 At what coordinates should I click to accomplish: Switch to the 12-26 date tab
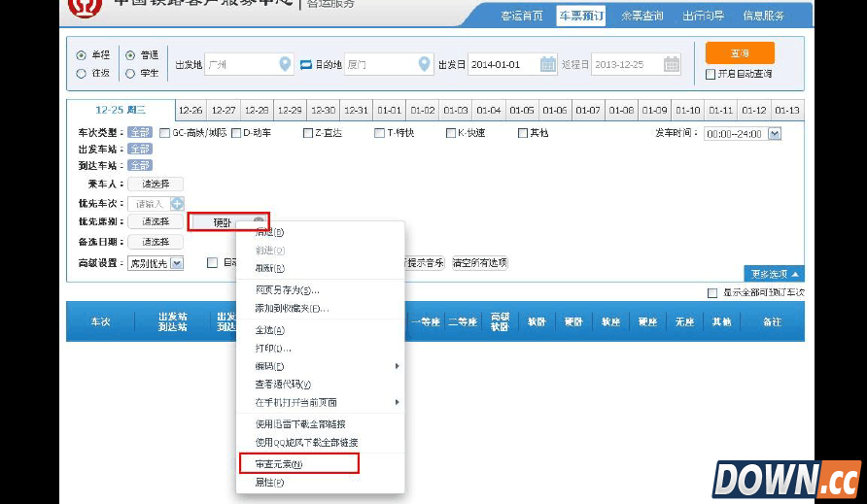click(191, 111)
